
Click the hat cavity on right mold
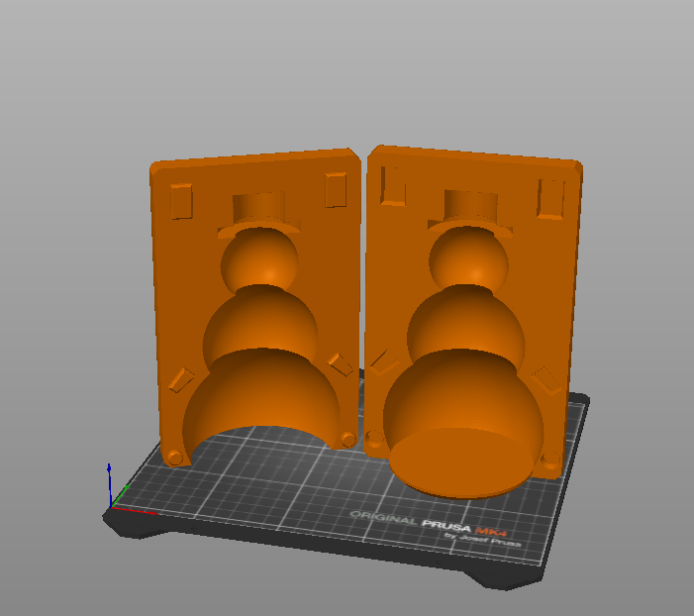pyautogui.click(x=472, y=207)
